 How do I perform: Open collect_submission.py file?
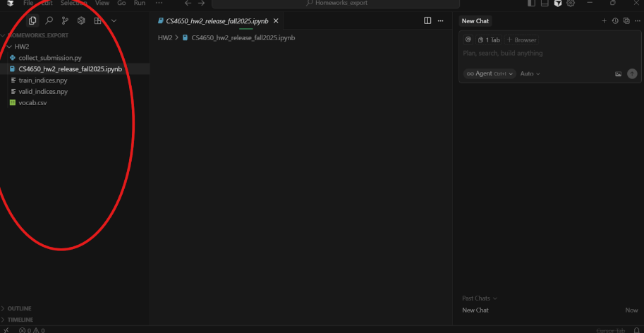49,58
